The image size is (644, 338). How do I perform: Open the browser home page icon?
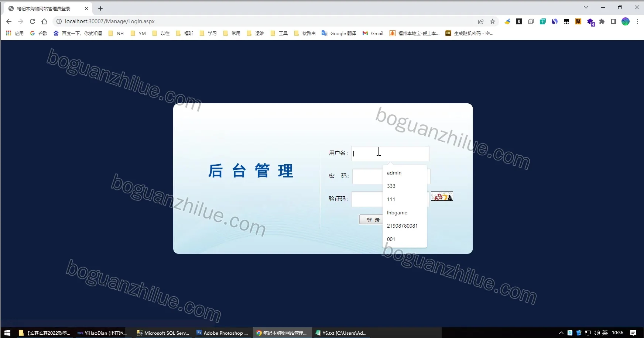[44, 21]
